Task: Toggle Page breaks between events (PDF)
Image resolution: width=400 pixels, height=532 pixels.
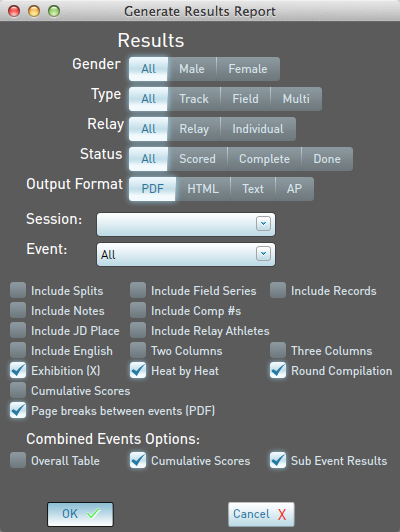Action: point(18,411)
